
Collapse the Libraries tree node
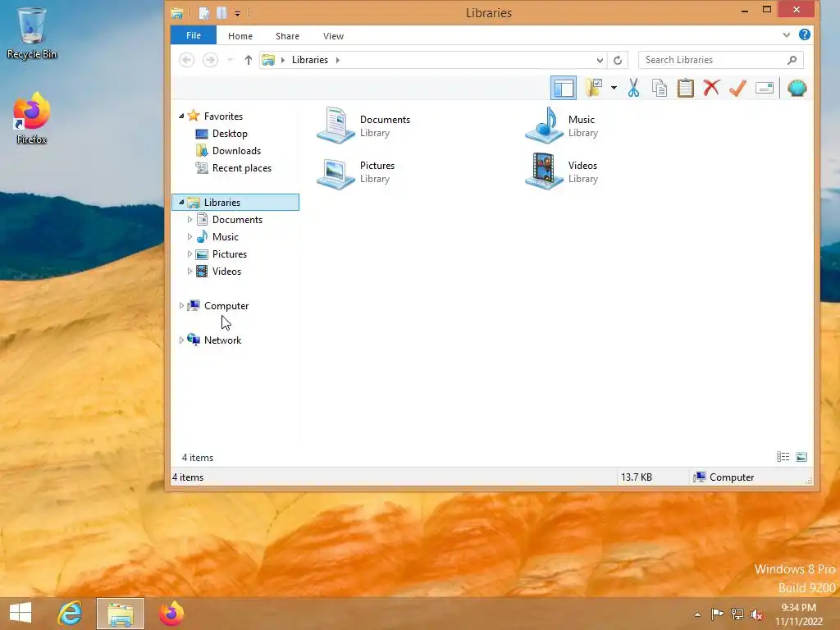tap(181, 202)
